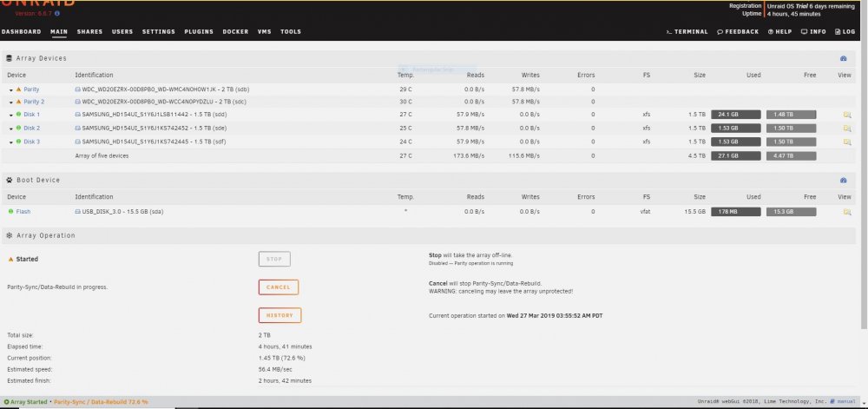The height and width of the screenshot is (409, 868).
Task: Open the Parity device link
Action: (x=31, y=89)
